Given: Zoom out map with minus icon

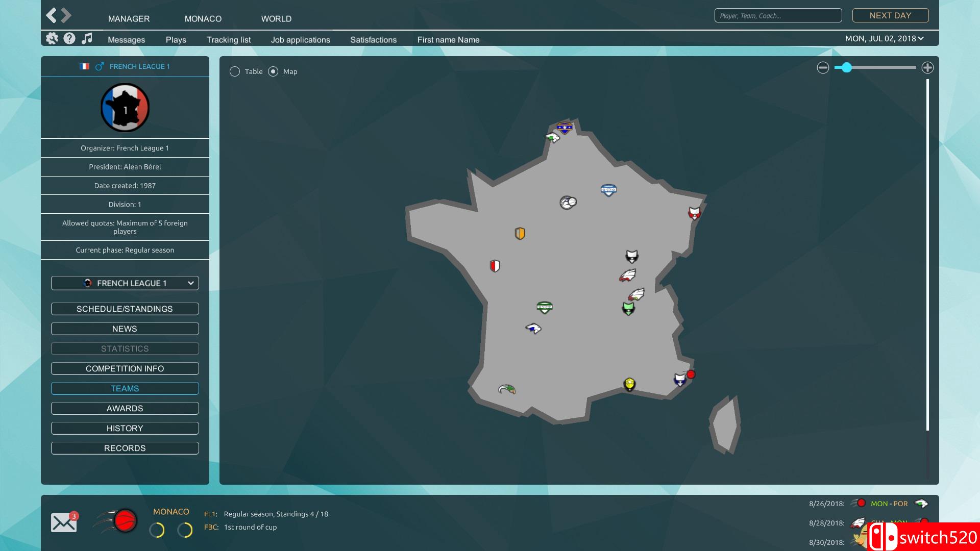Looking at the screenshot, I should [822, 67].
